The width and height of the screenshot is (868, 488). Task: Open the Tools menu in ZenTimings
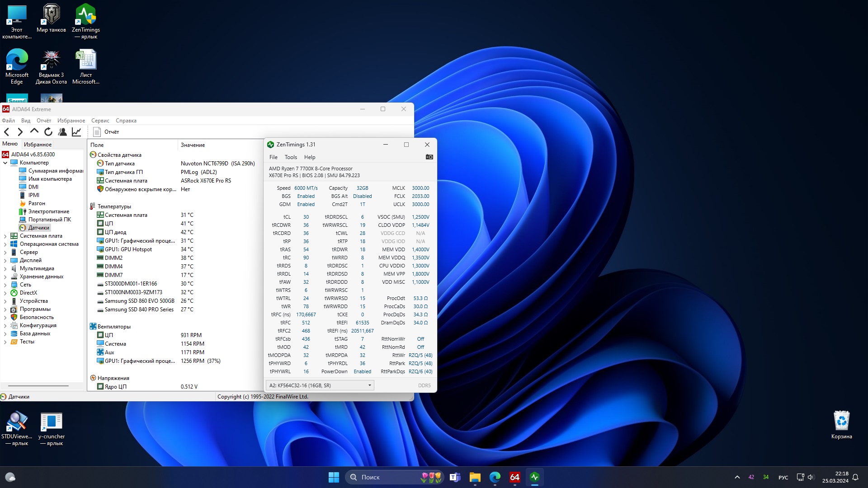click(291, 157)
